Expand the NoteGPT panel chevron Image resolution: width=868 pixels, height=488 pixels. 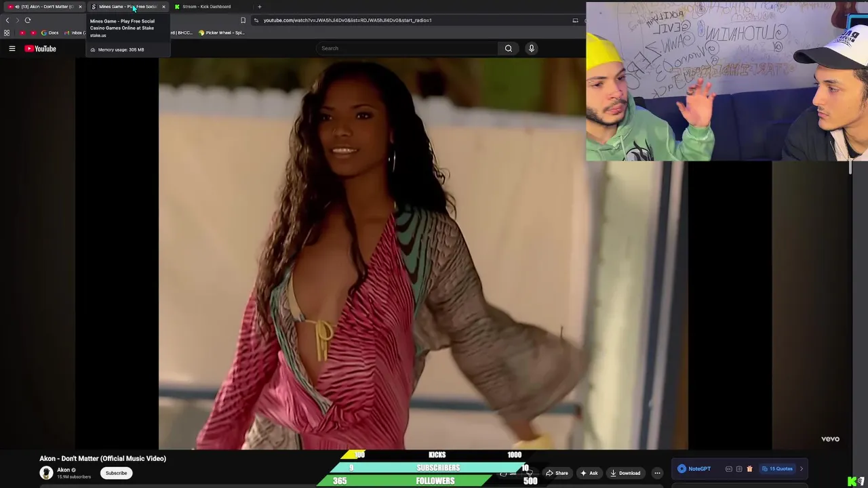pos(802,469)
